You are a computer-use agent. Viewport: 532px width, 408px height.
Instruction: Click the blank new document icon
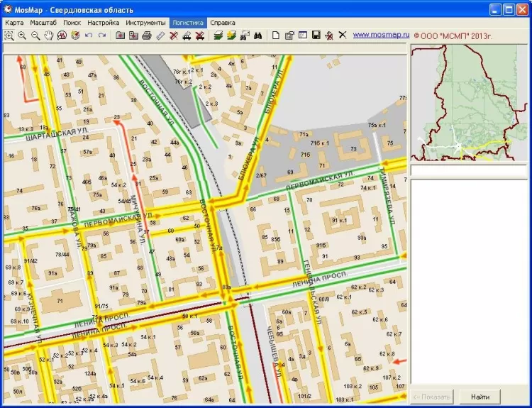pos(276,35)
